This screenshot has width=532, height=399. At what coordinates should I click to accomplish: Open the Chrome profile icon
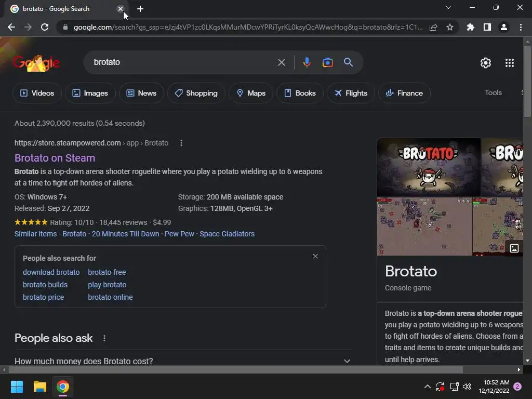pyautogui.click(x=504, y=27)
